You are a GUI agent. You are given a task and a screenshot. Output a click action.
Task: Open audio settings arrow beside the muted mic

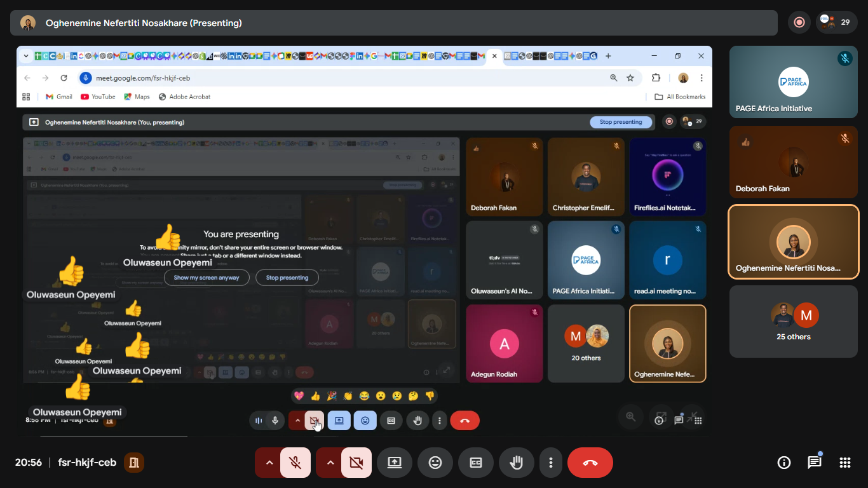269,463
